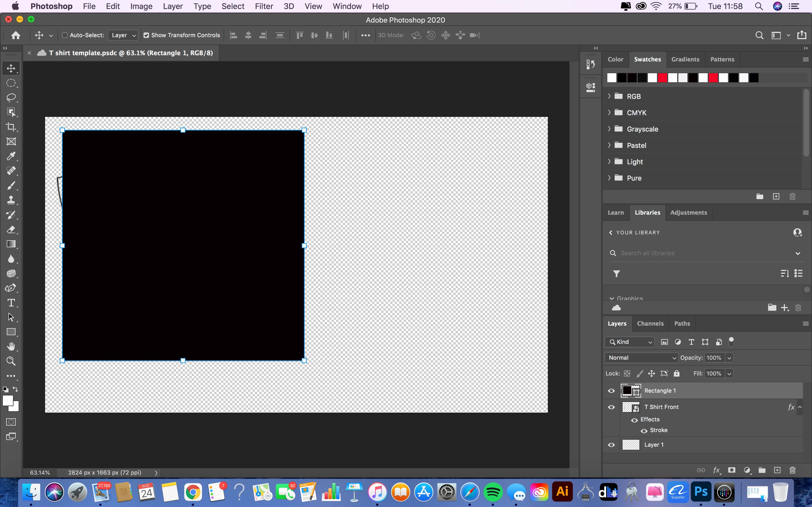Go back via YOUR LIBRARY link
The image size is (812, 507).
tap(634, 233)
